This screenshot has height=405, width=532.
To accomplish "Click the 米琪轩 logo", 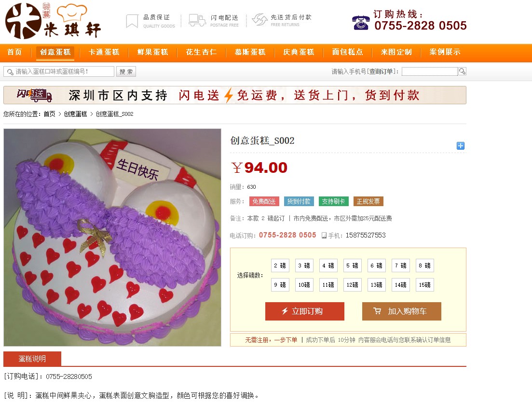I will 53,21.
